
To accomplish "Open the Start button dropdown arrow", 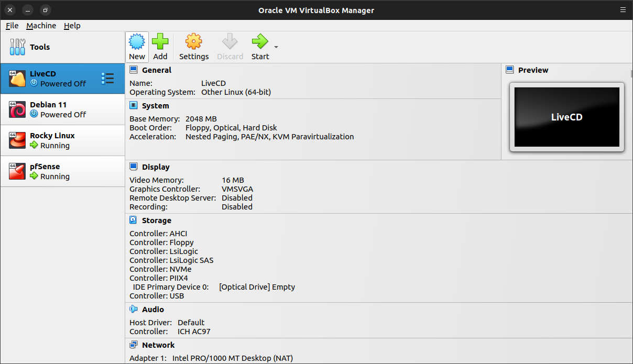I will tap(276, 47).
